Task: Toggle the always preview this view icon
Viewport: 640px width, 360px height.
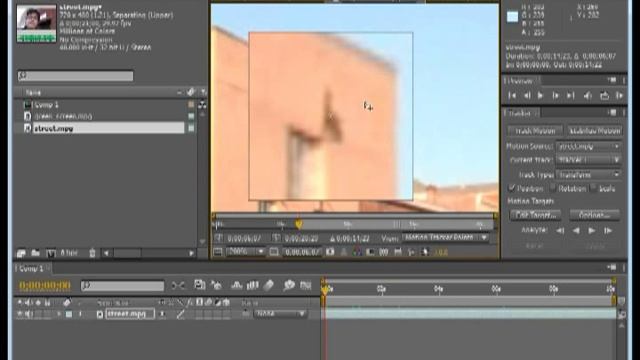Action: coord(218,252)
